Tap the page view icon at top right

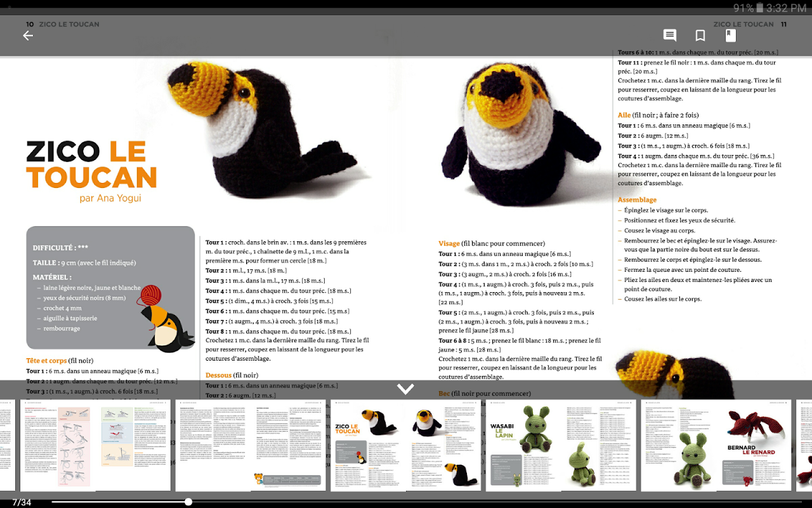tap(731, 36)
